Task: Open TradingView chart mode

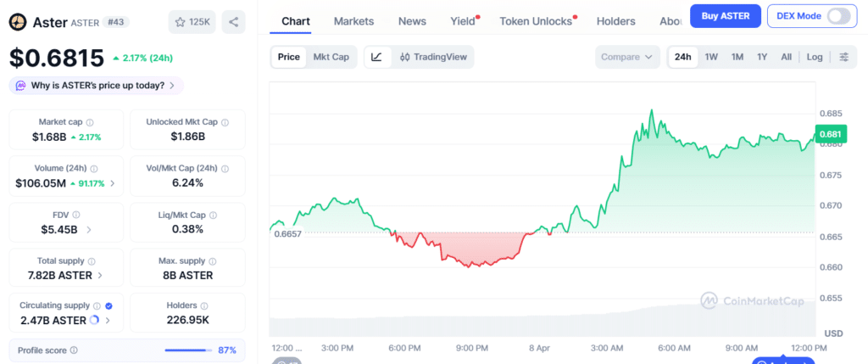Action: point(432,57)
